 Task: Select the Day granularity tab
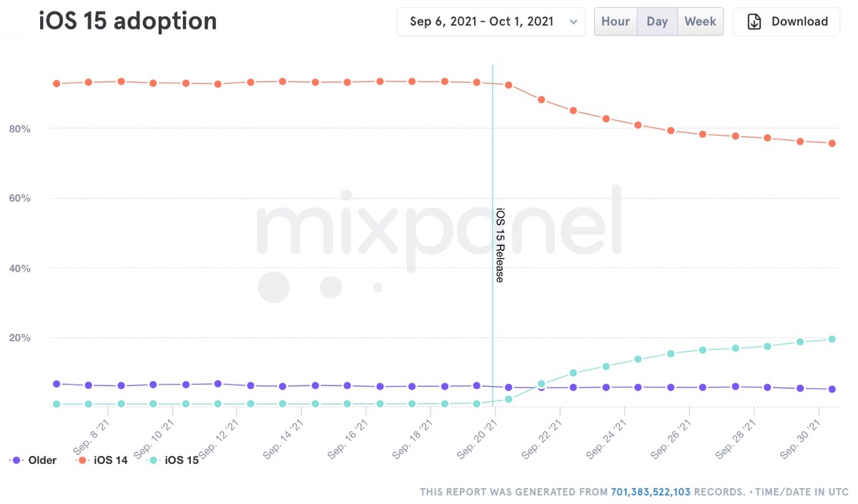point(657,21)
